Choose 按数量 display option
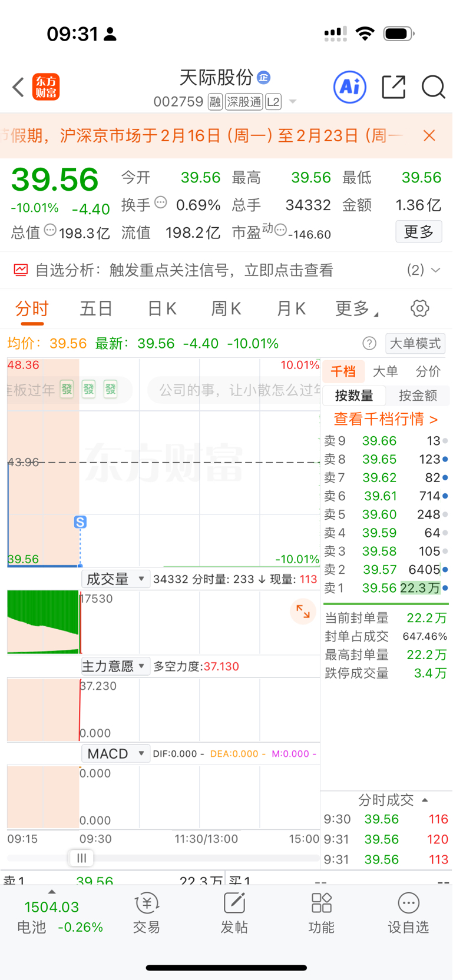453x980 pixels. pos(354,396)
